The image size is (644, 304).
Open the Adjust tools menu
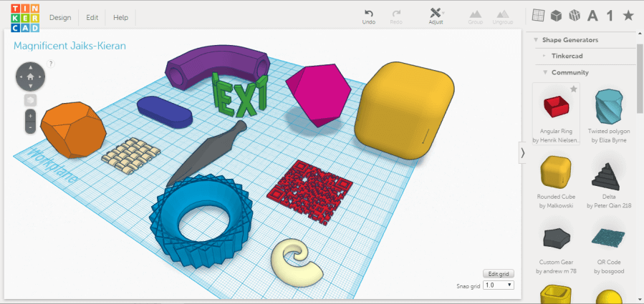pos(436,14)
